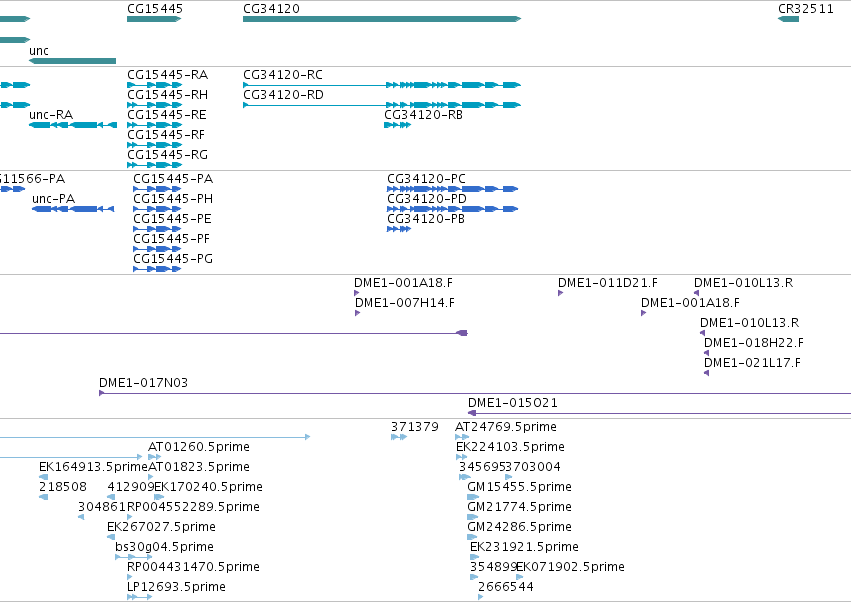The image size is (851, 602).
Task: Open the DME1-018H22.F clone end label
Action: (x=754, y=343)
